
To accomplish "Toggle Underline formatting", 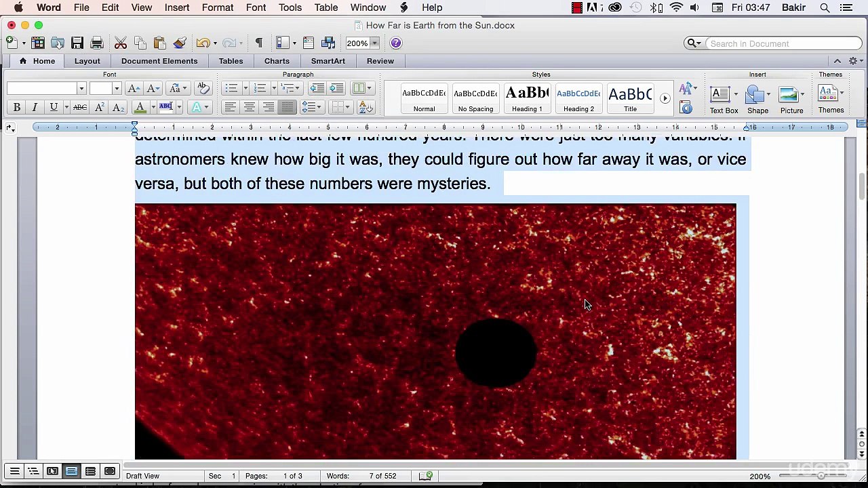I will click(54, 107).
